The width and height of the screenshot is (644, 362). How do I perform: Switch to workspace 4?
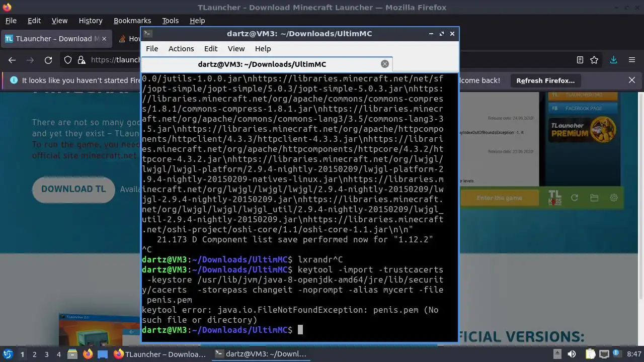coord(58,354)
